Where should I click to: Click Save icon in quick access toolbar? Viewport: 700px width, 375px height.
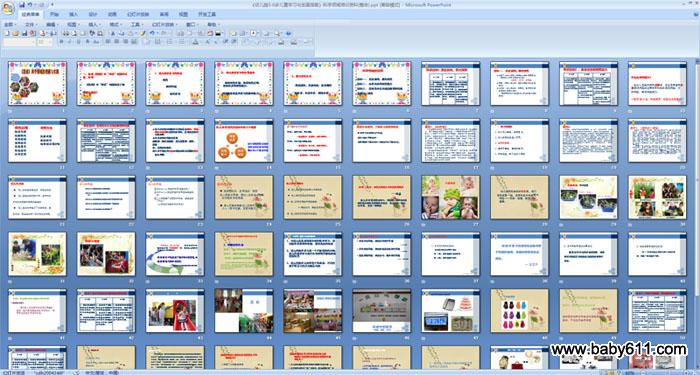pos(22,5)
